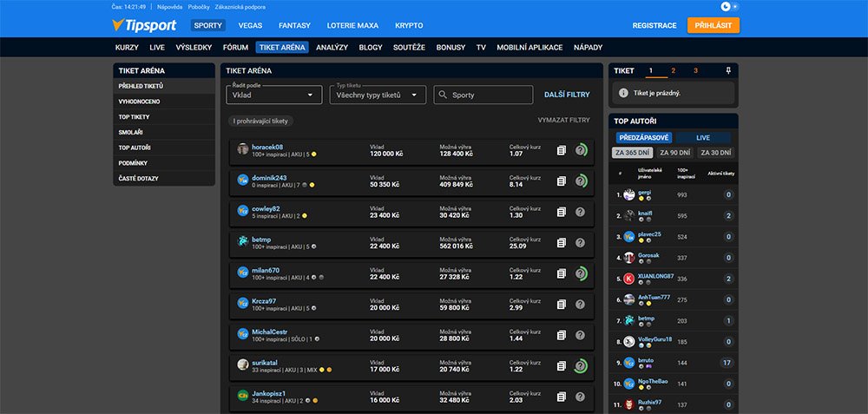Viewport: 868px width, 414px height.
Task: Click the Tipsport logo
Action: coord(144,25)
